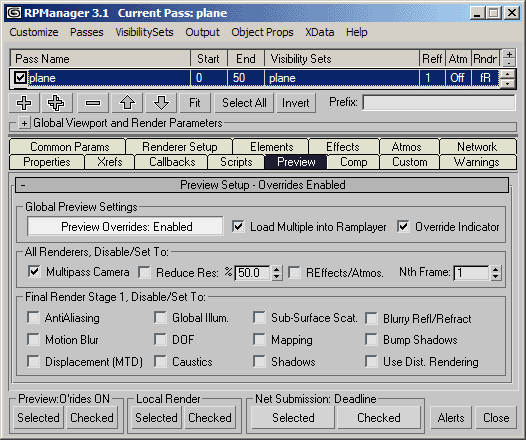Enable the Bump Shadows checkbox
526x440 pixels.
tap(371, 339)
